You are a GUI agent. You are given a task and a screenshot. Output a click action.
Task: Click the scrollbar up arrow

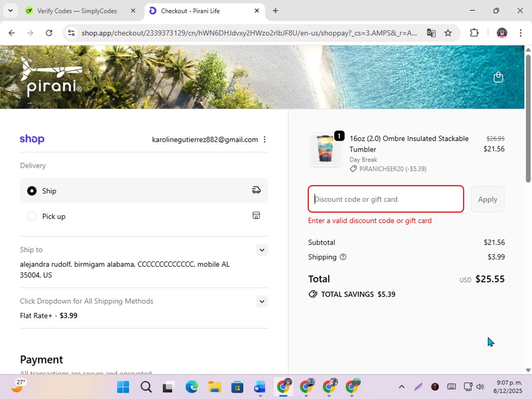[528, 50]
